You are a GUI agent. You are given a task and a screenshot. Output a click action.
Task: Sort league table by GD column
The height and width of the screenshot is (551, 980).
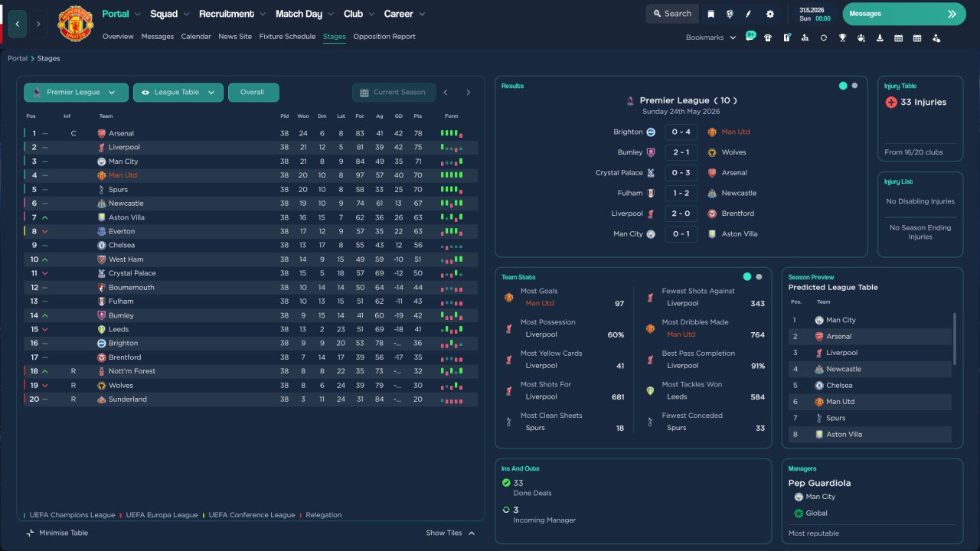399,116
